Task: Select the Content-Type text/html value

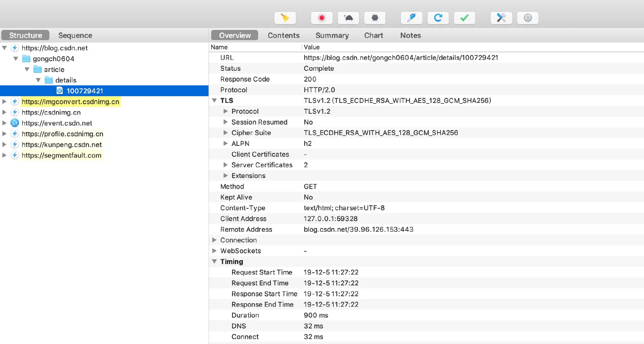Action: click(344, 208)
